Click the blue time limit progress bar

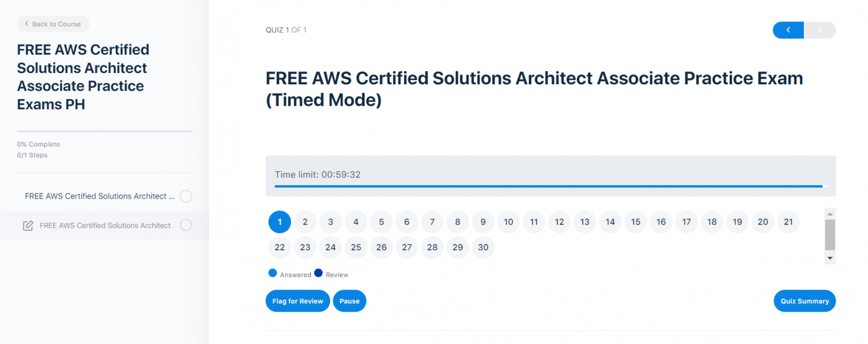point(548,186)
